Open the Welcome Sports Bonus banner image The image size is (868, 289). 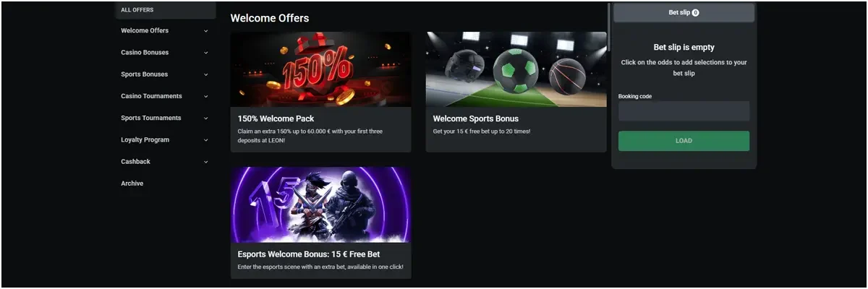516,69
